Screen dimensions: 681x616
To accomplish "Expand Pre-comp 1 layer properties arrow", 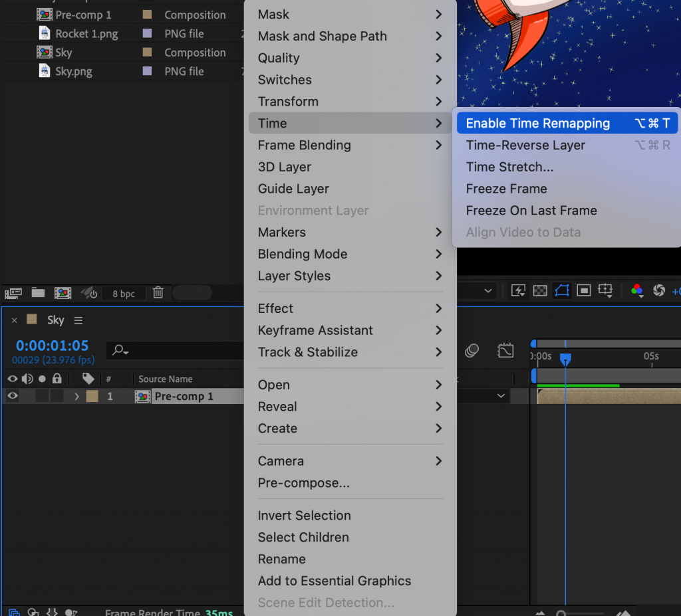I will pyautogui.click(x=78, y=395).
